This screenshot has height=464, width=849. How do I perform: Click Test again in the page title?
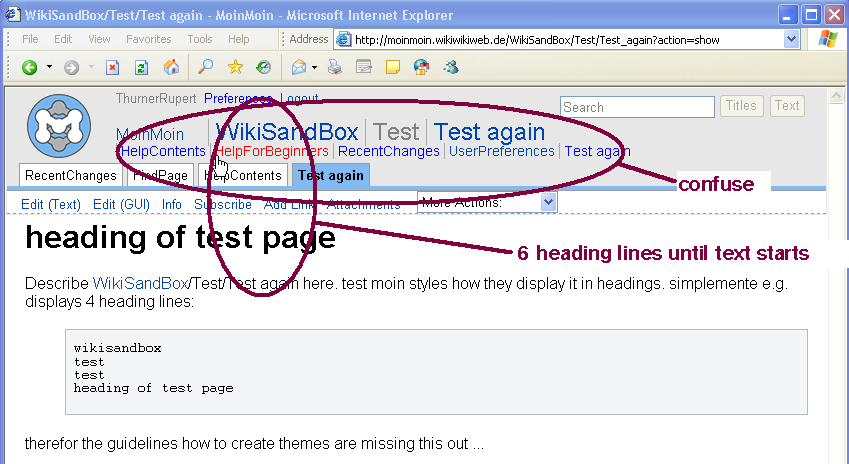click(x=489, y=132)
